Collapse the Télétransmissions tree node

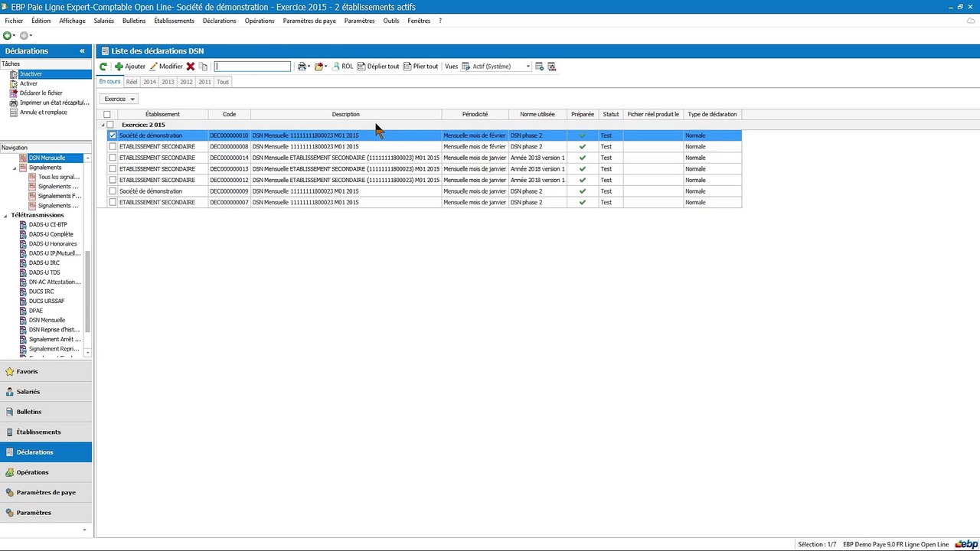pos(5,215)
